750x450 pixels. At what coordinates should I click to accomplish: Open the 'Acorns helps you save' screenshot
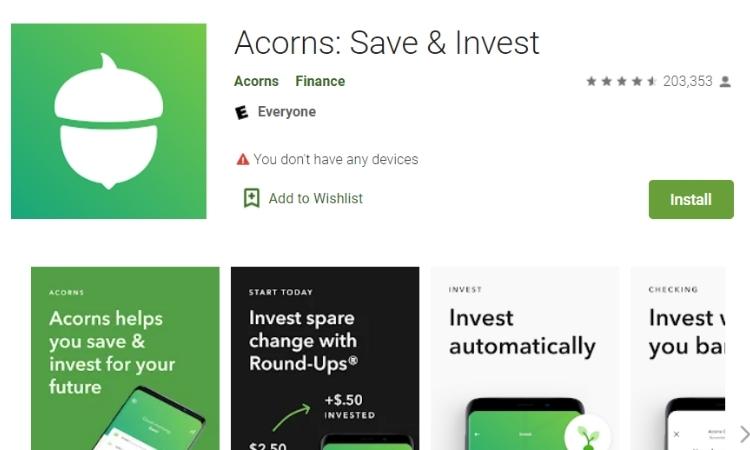pyautogui.click(x=125, y=358)
